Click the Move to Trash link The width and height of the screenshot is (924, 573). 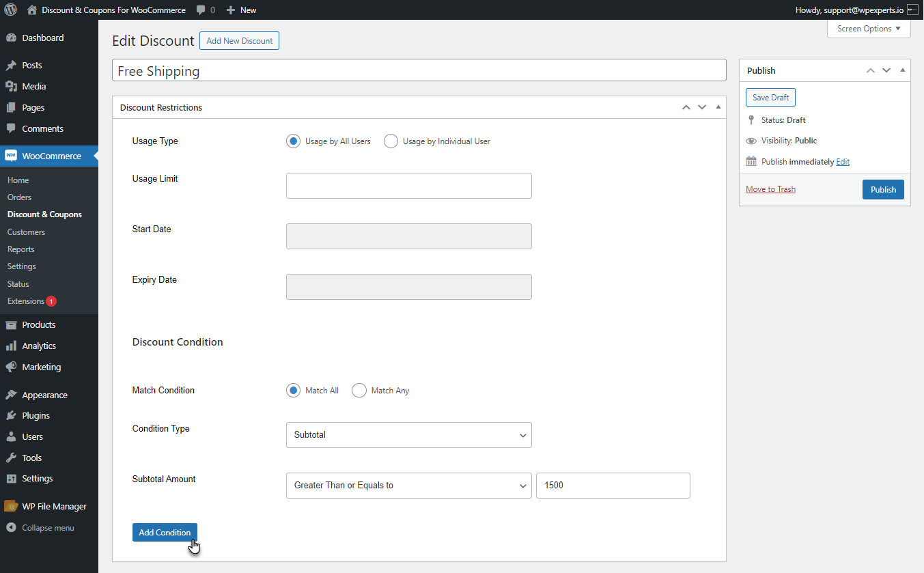[x=770, y=189]
